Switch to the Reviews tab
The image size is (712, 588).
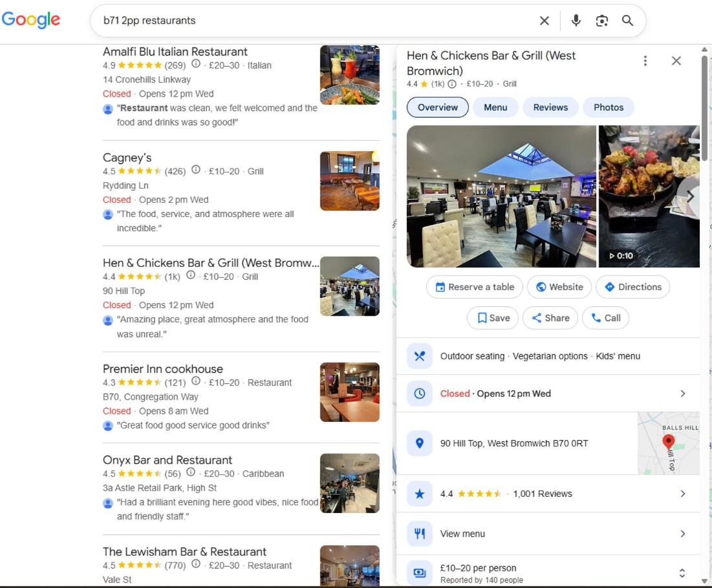tap(550, 107)
